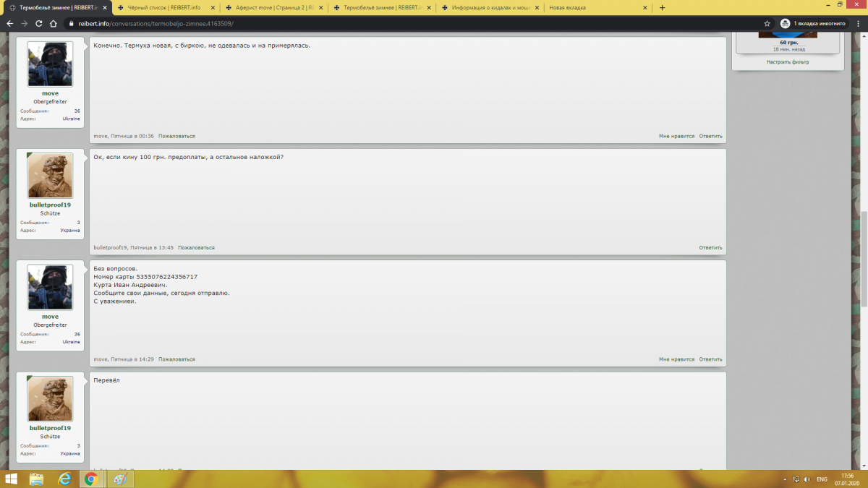
Task: Reload the page with the refresh icon
Action: tap(39, 23)
